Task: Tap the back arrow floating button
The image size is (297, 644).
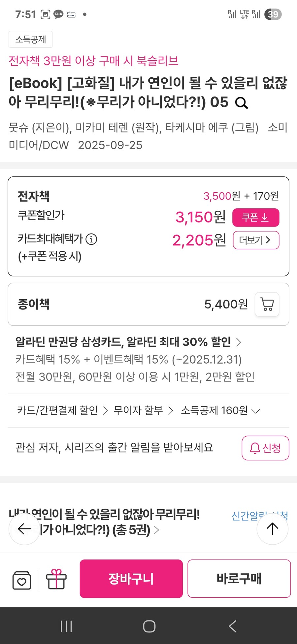Action: pos(24,529)
